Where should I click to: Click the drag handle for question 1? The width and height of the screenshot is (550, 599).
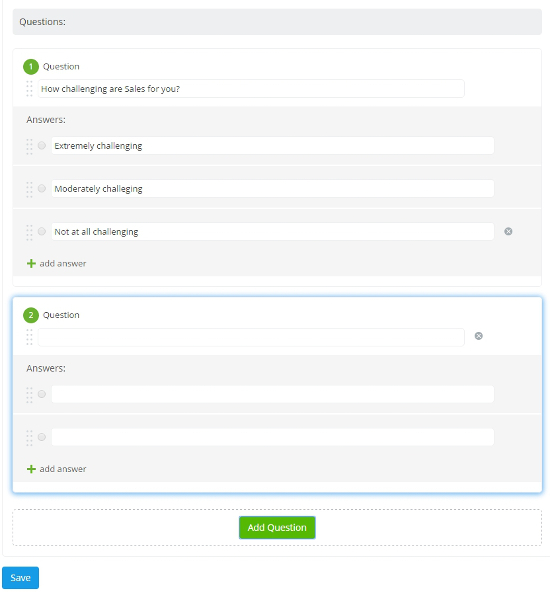tap(29, 89)
